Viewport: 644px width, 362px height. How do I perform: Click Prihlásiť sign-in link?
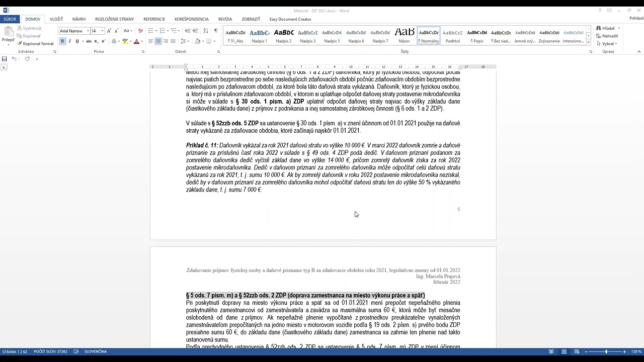(636, 19)
